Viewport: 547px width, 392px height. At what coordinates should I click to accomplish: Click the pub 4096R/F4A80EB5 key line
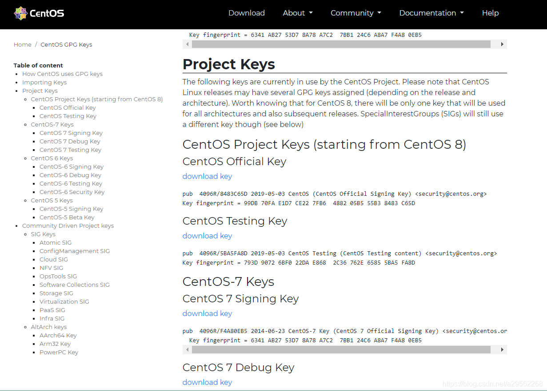(x=345, y=331)
